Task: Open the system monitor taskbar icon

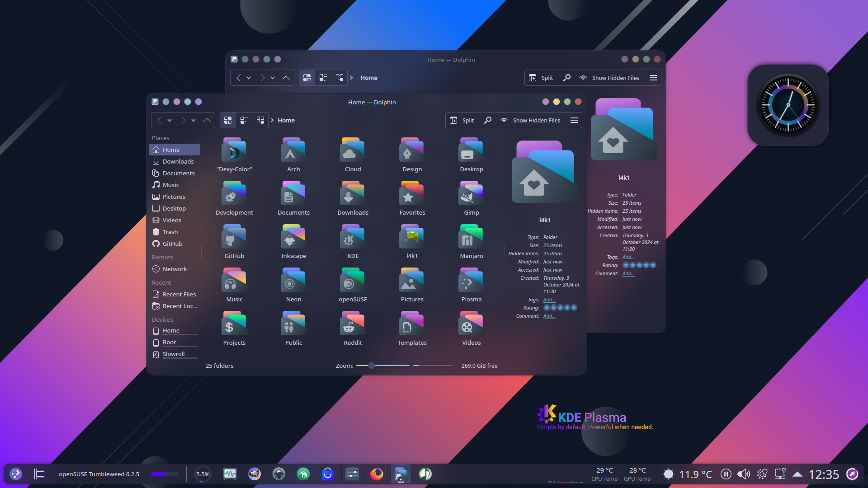Action: pos(230,474)
